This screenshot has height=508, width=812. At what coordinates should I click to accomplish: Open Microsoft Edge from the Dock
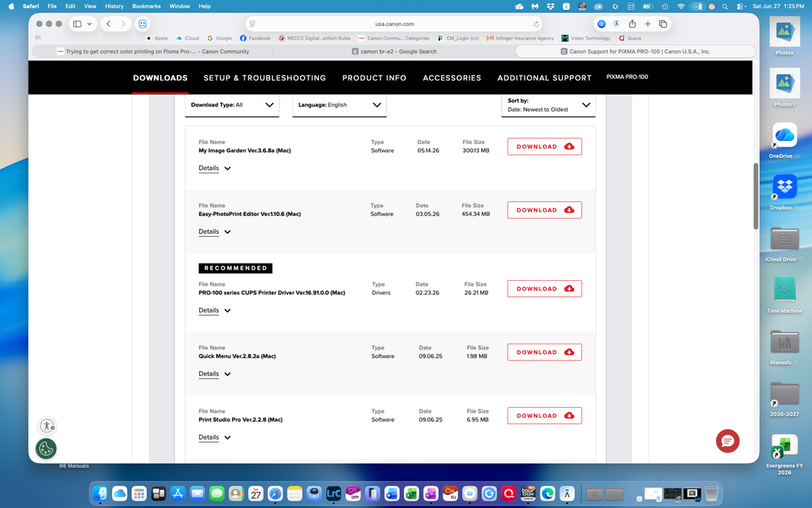coord(548,493)
